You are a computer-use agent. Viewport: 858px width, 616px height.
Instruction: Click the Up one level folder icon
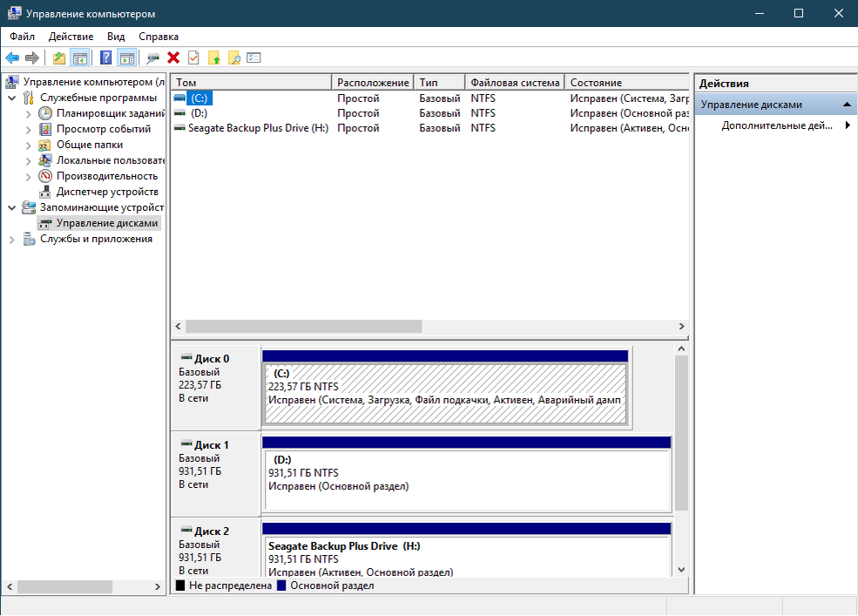click(59, 58)
